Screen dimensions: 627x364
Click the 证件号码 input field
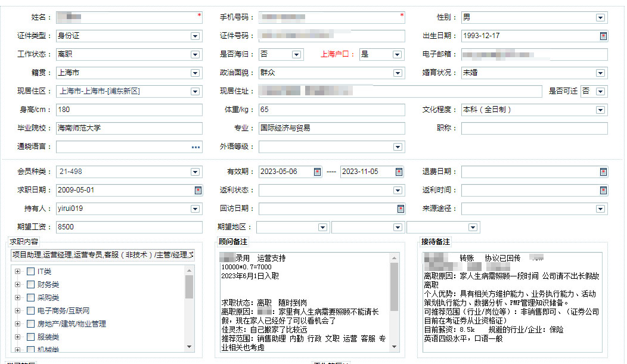click(332, 36)
